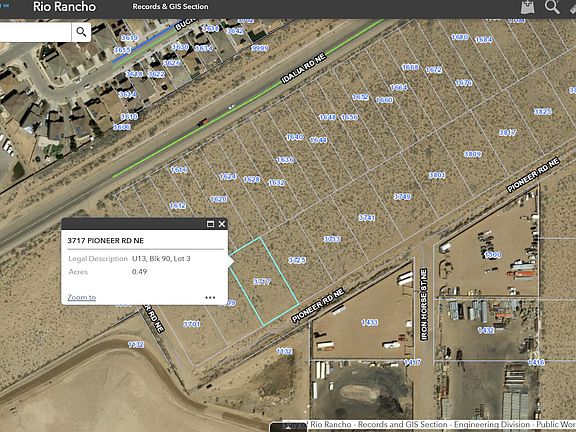The width and height of the screenshot is (576, 432).
Task: Open the add data to map widget
Action: coord(528,7)
